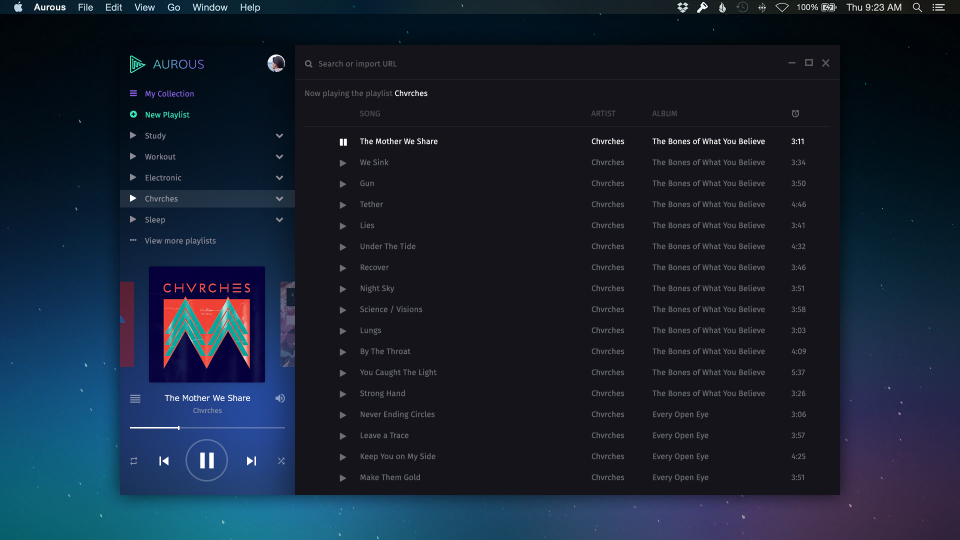Viewport: 960px width, 540px height.
Task: Open the Window menu
Action: coord(209,7)
